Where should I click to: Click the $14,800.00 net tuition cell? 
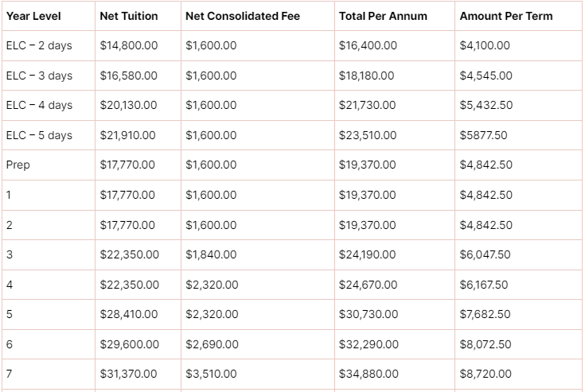pos(129,45)
